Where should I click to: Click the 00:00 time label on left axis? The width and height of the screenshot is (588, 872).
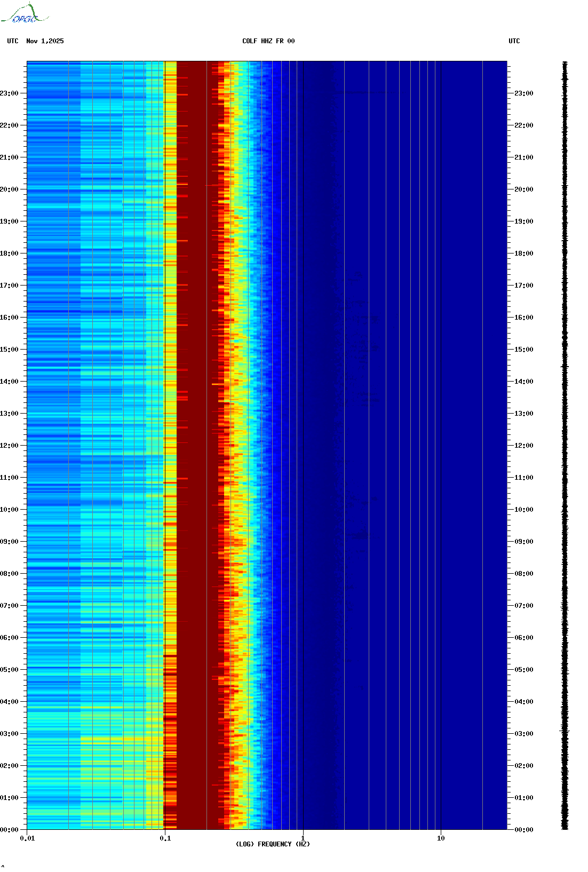[x=9, y=830]
